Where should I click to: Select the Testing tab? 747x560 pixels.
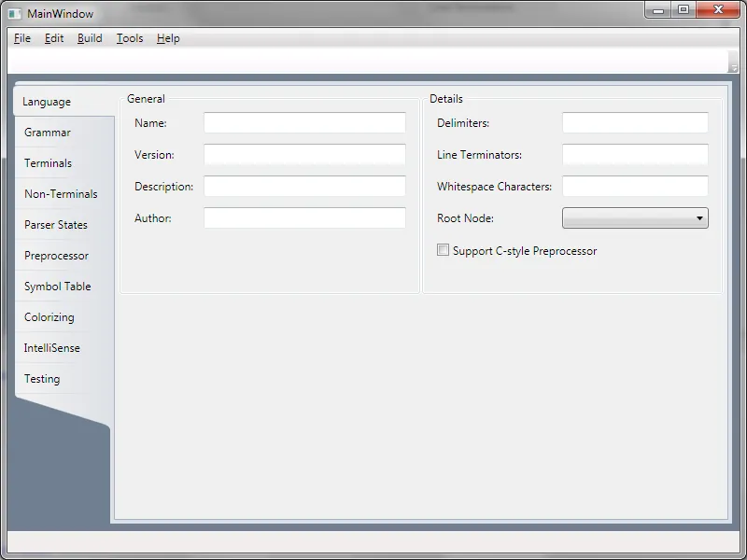click(64, 379)
